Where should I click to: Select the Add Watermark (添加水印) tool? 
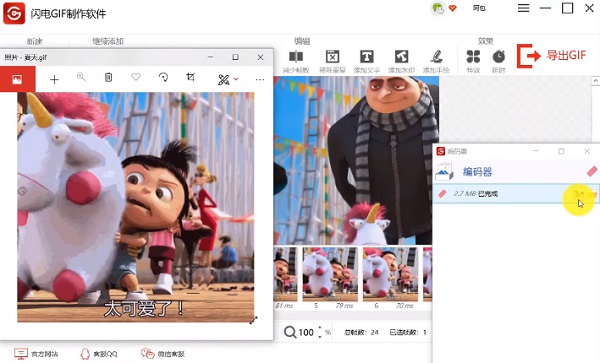401,62
